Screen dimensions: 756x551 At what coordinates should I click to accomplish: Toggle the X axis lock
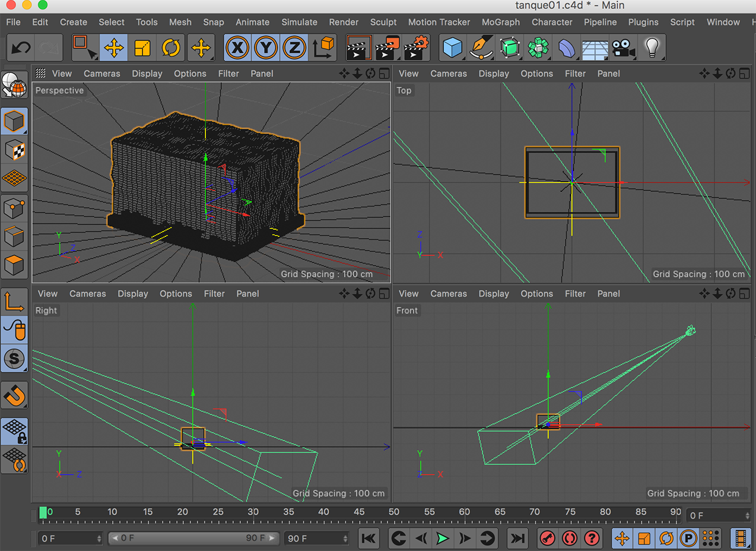pos(237,48)
